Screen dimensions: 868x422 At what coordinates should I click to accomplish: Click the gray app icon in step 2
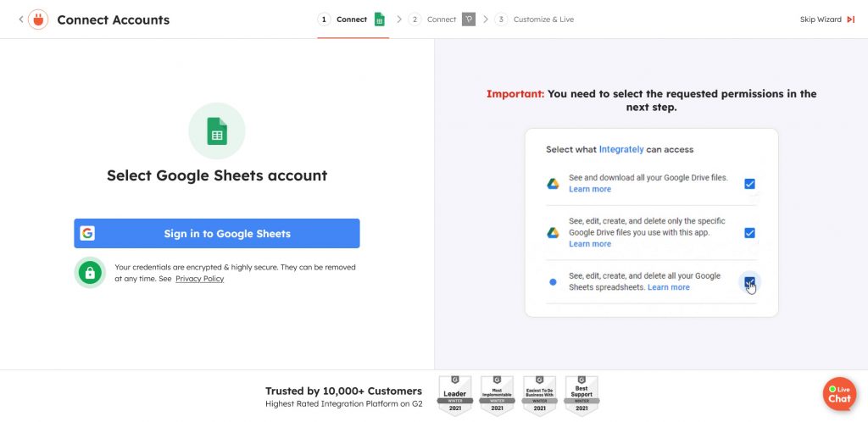click(469, 19)
